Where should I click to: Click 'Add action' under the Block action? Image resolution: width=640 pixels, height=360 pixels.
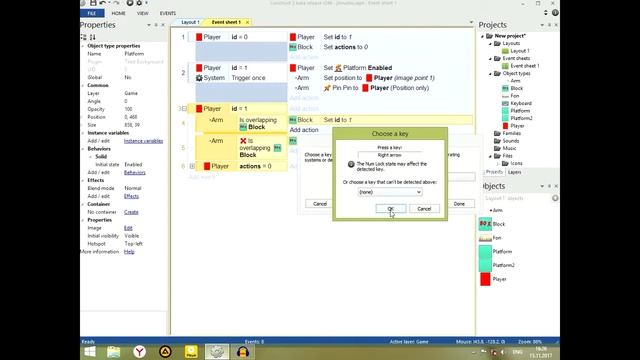tap(304, 130)
